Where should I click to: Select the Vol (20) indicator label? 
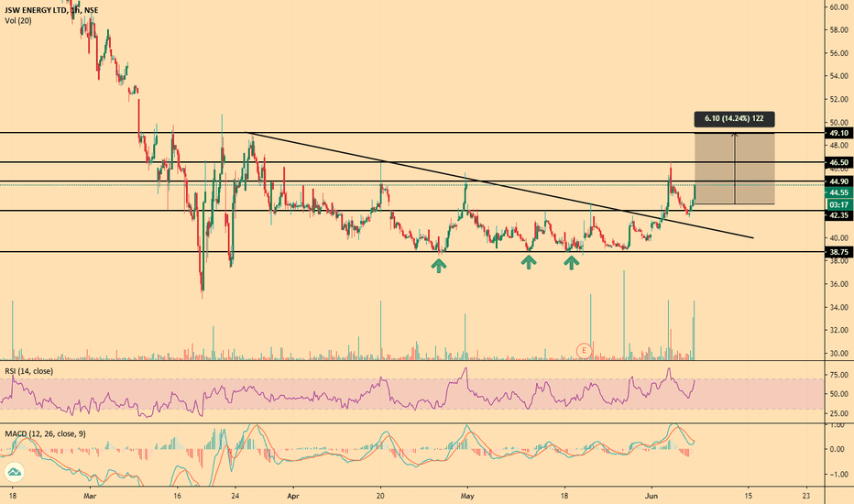point(18,21)
